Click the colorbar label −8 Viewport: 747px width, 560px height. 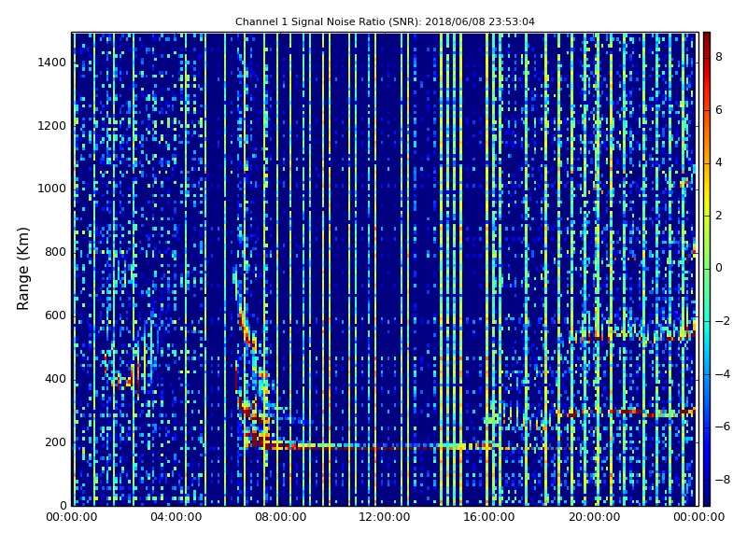[x=722, y=480]
